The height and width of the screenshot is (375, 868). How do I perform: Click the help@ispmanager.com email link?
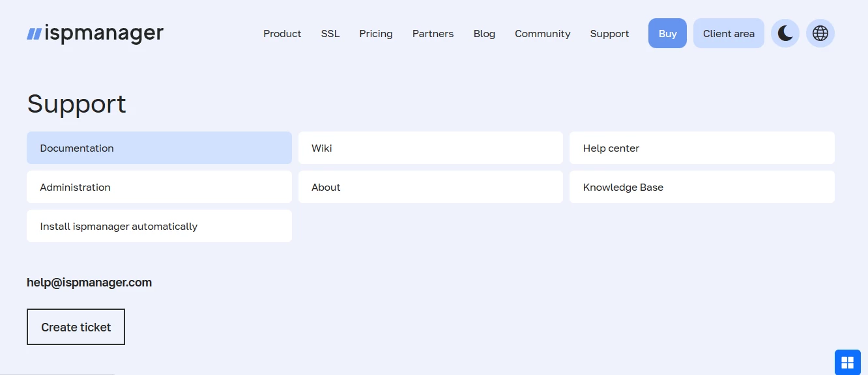89,282
